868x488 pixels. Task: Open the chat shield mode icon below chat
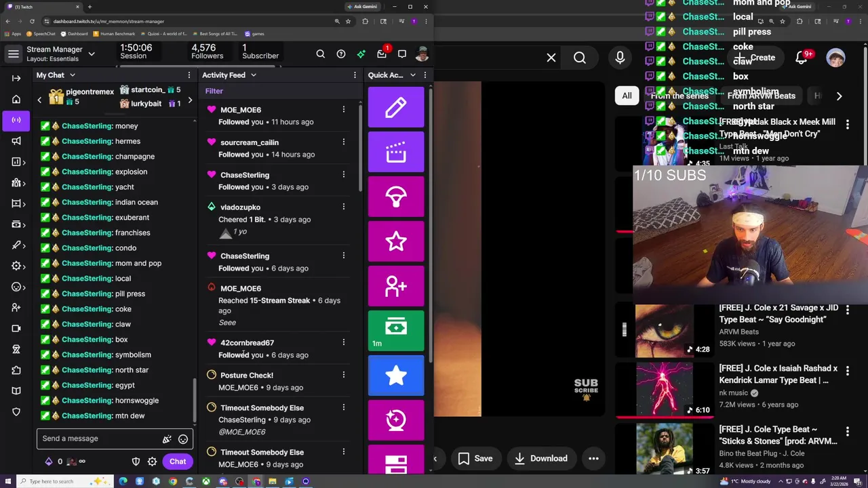pos(136,462)
